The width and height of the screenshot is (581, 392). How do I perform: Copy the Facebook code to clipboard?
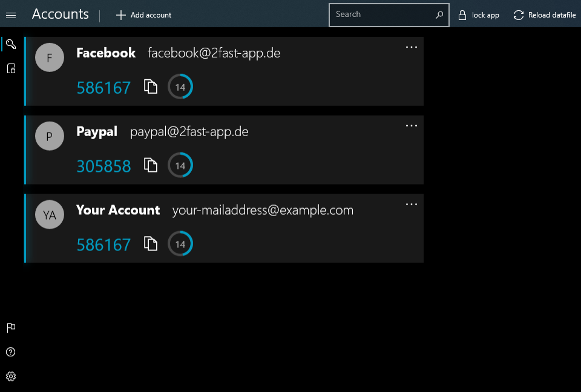coord(151,87)
